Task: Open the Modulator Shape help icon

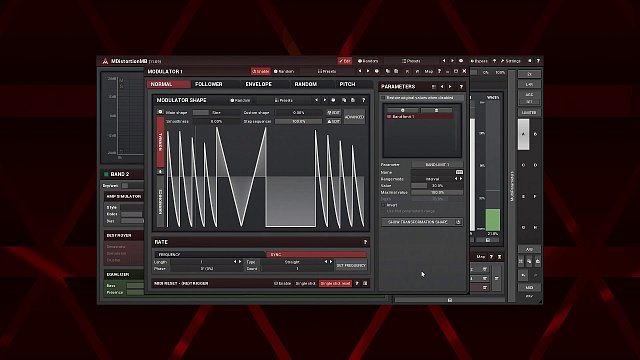Action: pos(363,100)
